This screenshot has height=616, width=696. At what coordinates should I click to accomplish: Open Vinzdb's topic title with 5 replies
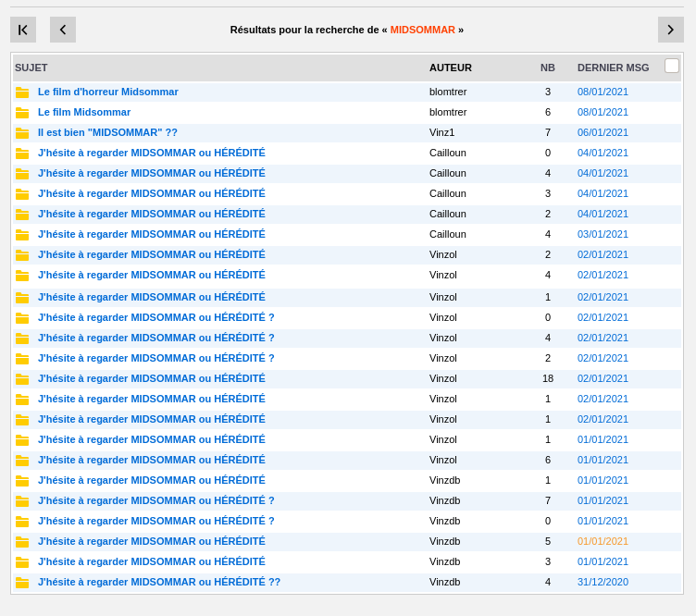coord(152,541)
